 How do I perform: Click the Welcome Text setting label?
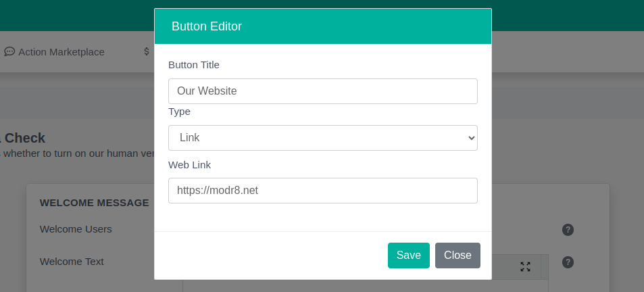[x=72, y=262]
